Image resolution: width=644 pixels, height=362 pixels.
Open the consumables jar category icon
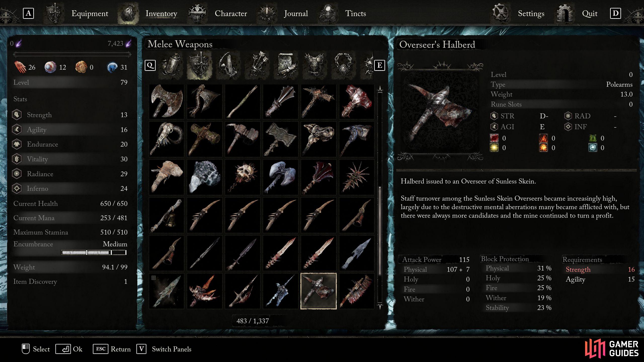(x=171, y=65)
